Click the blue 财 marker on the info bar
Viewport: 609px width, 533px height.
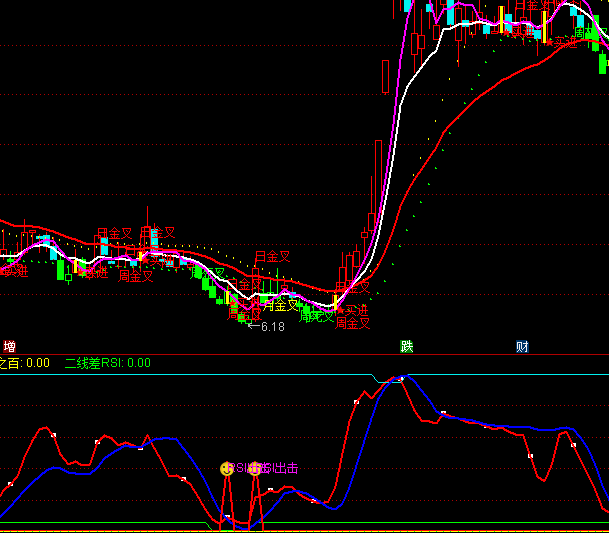click(522, 347)
